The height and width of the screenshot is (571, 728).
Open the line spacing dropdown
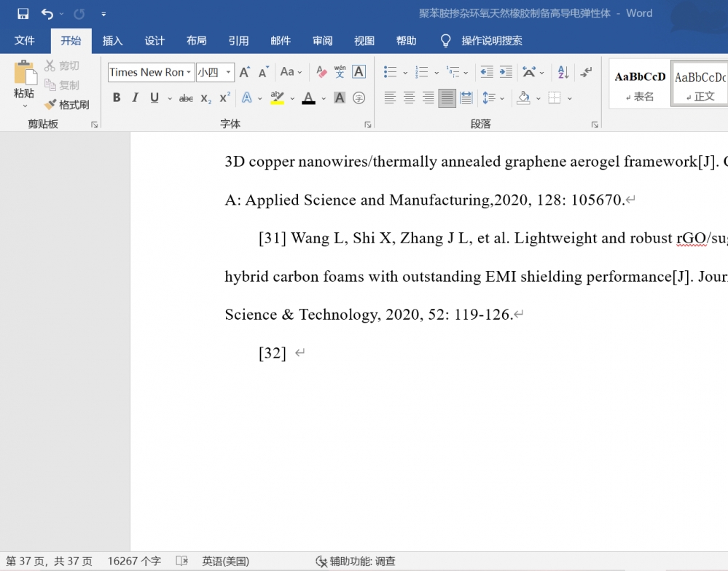tap(501, 98)
